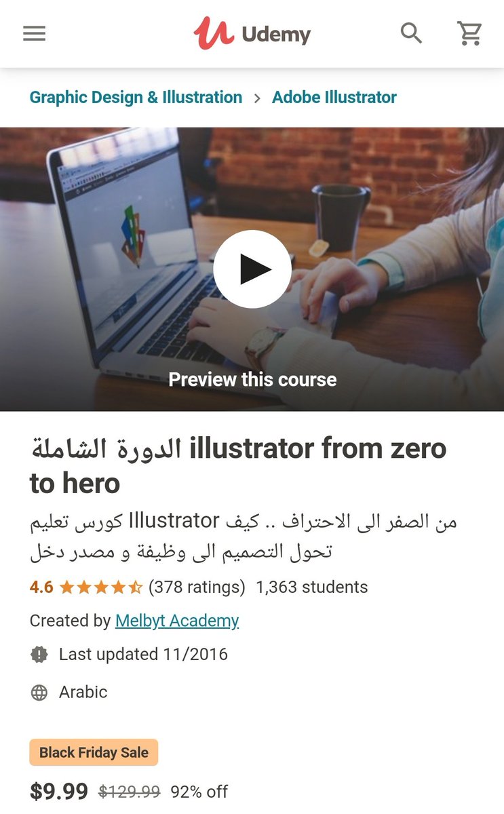
Task: Click the breadcrumb chevron separator
Action: [x=257, y=98]
